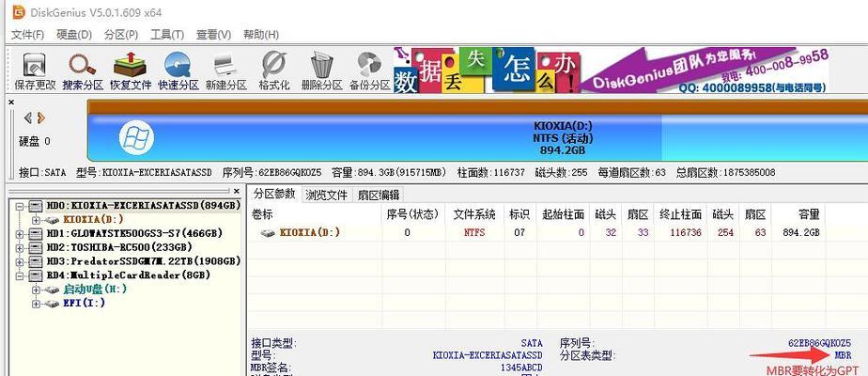Collapse the HD0 KIOXIA disk node
The width and height of the screenshot is (868, 376).
pyautogui.click(x=21, y=206)
